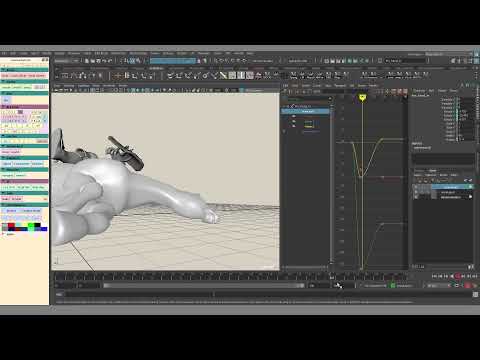Toggle first button of highlighted animation layer

pos(416,187)
